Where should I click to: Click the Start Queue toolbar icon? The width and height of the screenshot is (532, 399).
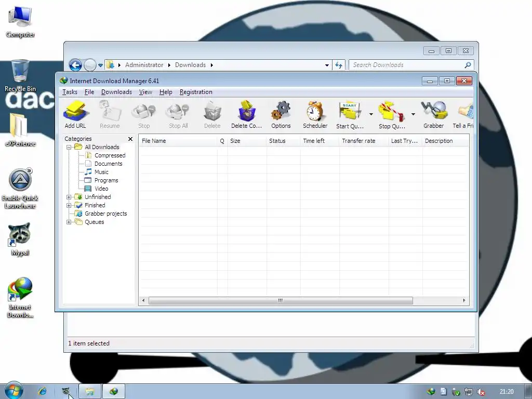click(350, 114)
